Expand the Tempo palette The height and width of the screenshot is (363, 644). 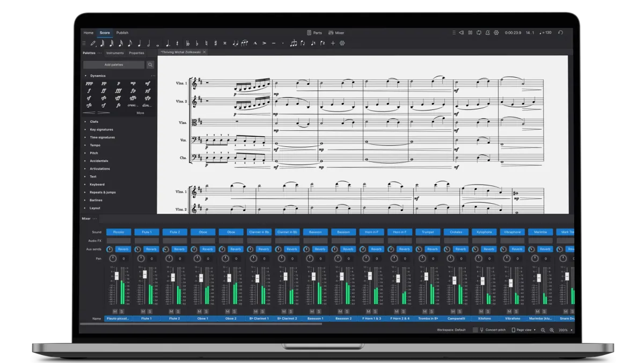tap(86, 145)
